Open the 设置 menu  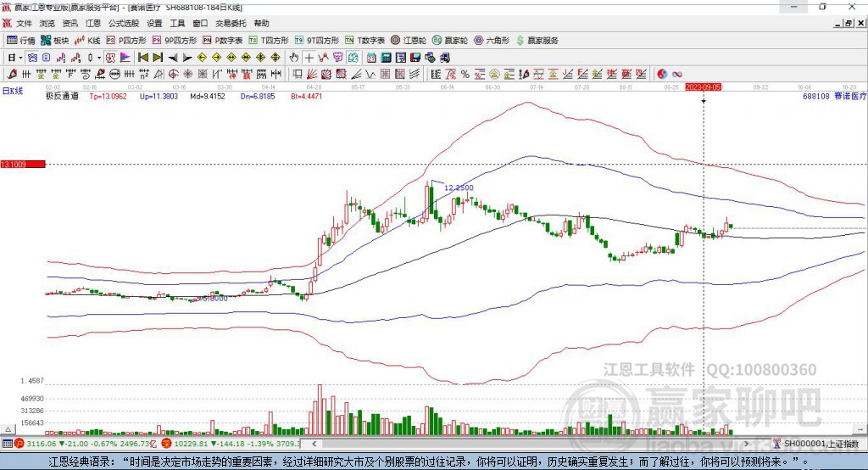[x=154, y=23]
